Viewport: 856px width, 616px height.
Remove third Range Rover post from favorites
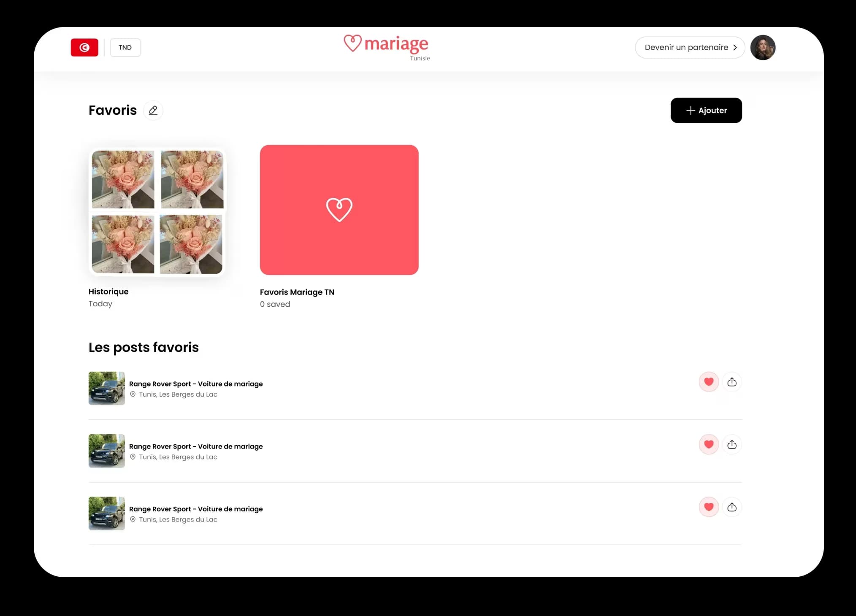(x=708, y=507)
